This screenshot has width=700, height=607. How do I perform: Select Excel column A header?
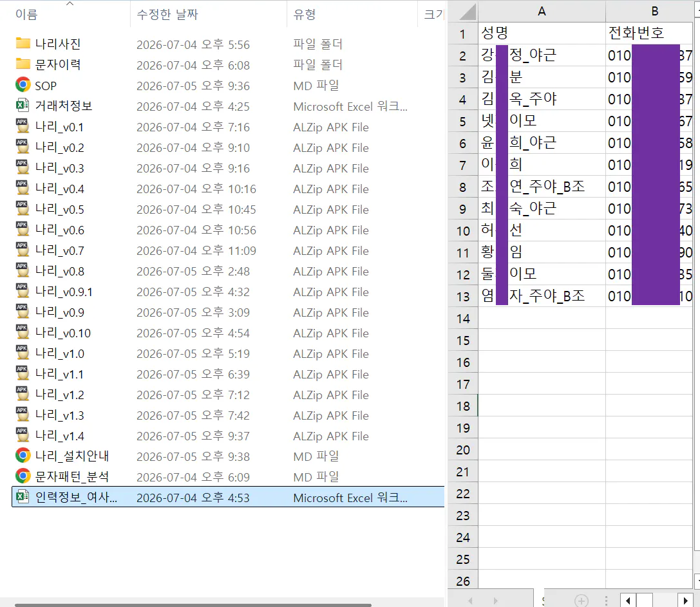pyautogui.click(x=542, y=11)
